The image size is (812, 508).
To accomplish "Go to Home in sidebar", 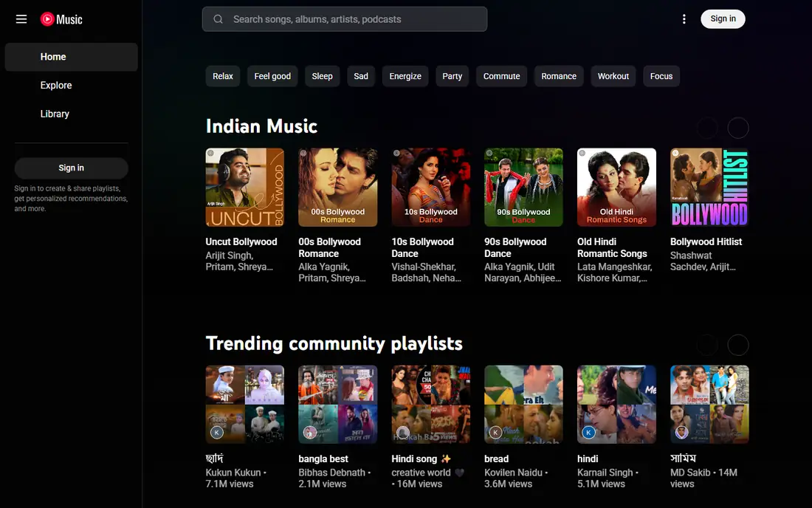I will tap(72, 57).
